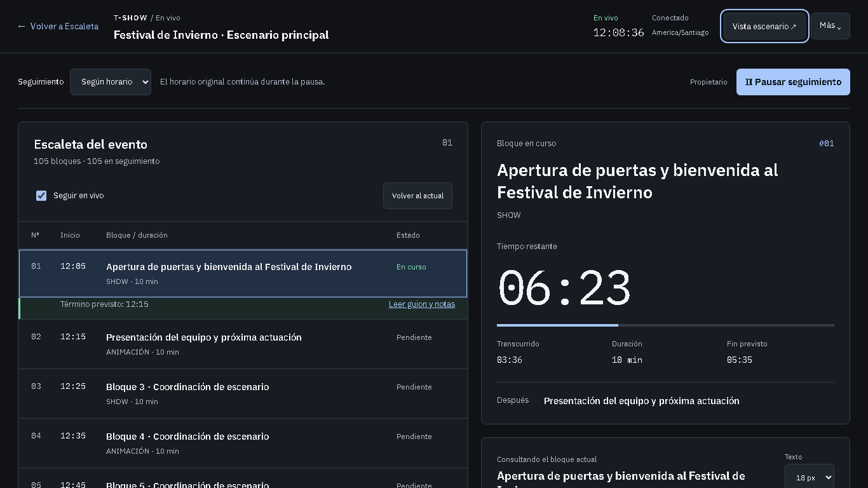
Task: Click the Propietario role label
Action: coord(709,82)
